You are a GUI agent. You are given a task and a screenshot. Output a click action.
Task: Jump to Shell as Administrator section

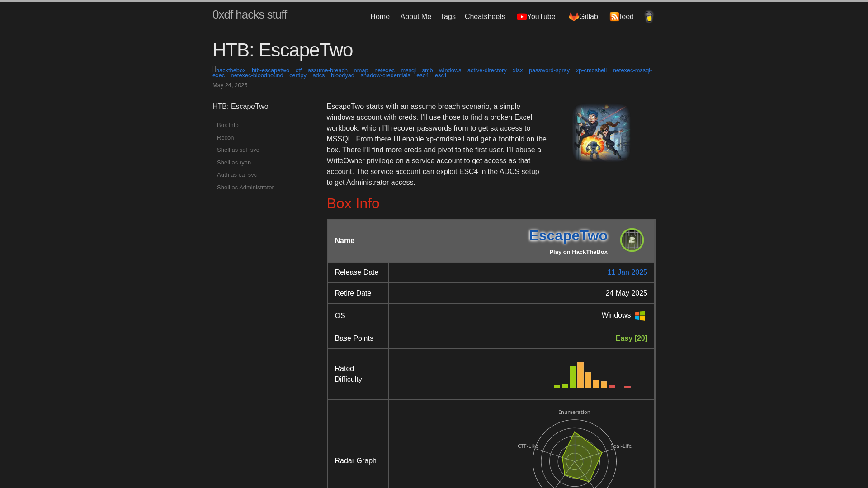(245, 188)
